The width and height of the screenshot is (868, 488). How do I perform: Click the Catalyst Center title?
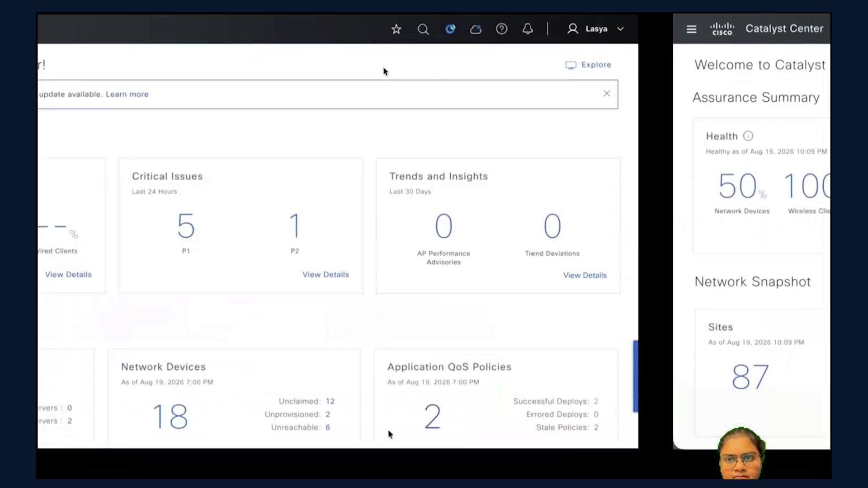coord(784,28)
